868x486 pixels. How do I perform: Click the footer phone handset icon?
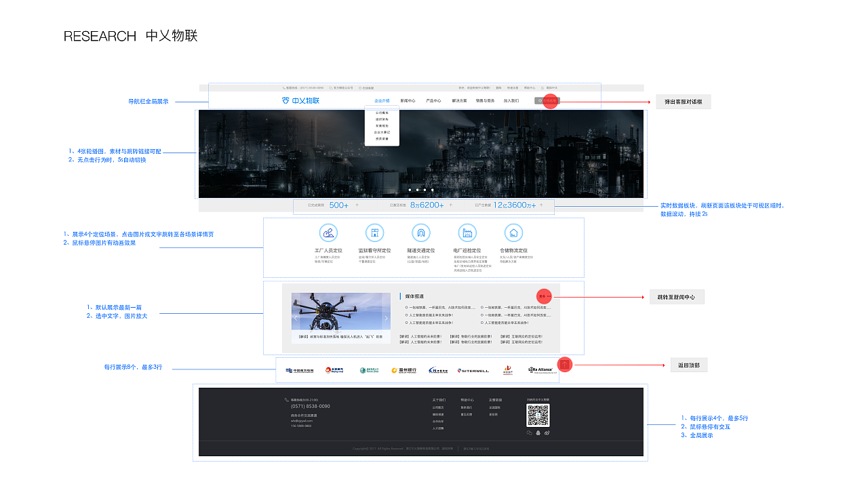[287, 400]
